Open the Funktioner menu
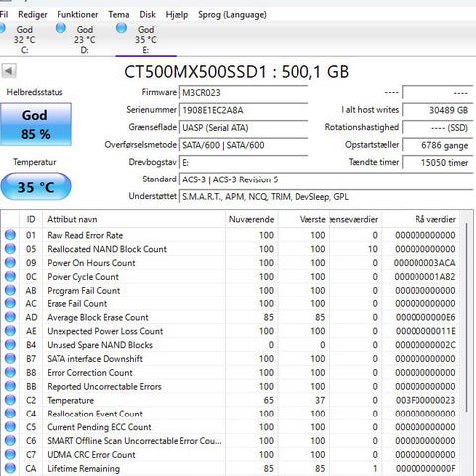The height and width of the screenshot is (476, 476). [x=77, y=15]
